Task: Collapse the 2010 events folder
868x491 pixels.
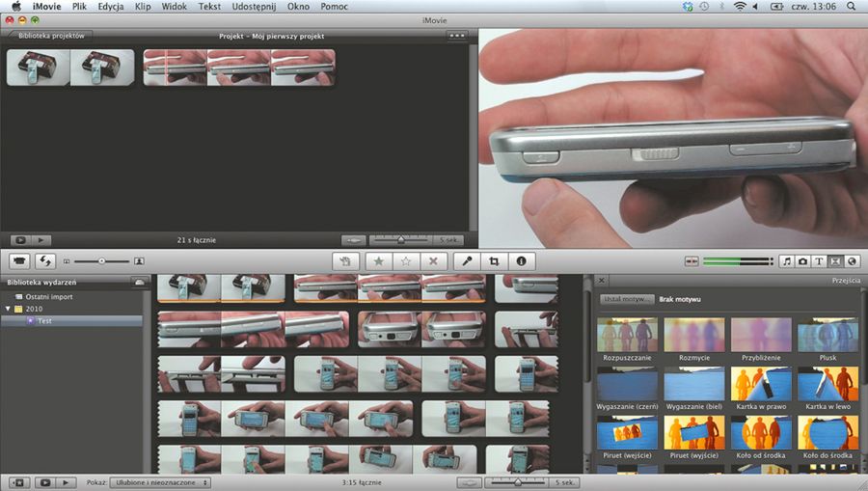Action: [x=8, y=309]
